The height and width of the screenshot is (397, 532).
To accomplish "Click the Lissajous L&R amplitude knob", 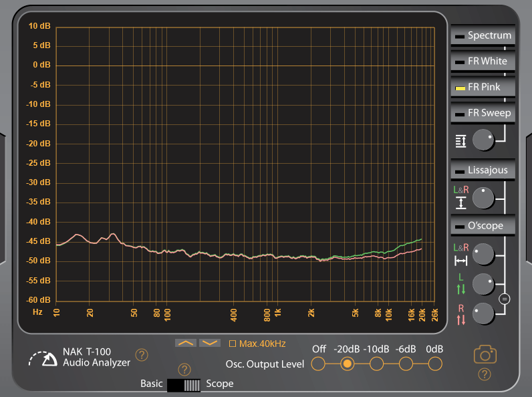I will click(483, 198).
